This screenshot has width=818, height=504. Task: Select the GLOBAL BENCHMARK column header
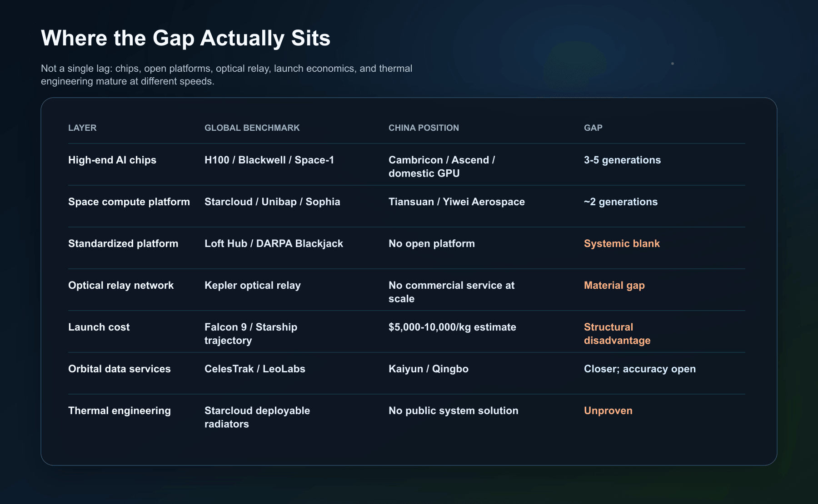click(252, 128)
